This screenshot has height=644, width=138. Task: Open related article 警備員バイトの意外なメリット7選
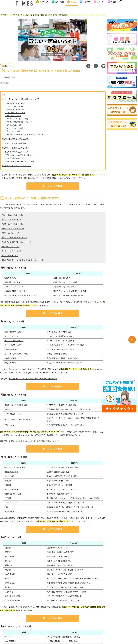34,441
